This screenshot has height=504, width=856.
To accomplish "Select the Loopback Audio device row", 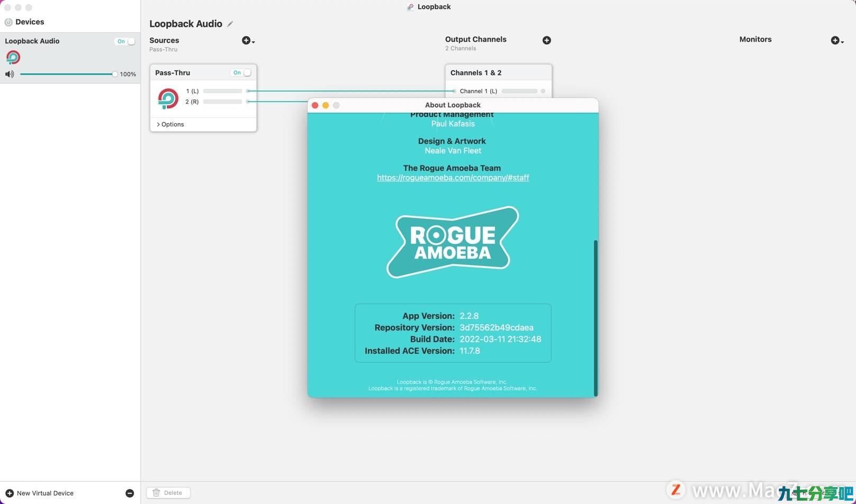I will pos(70,58).
